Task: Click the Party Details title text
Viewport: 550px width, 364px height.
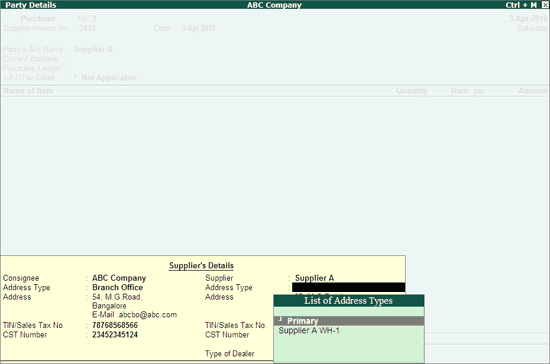Action: pos(31,5)
